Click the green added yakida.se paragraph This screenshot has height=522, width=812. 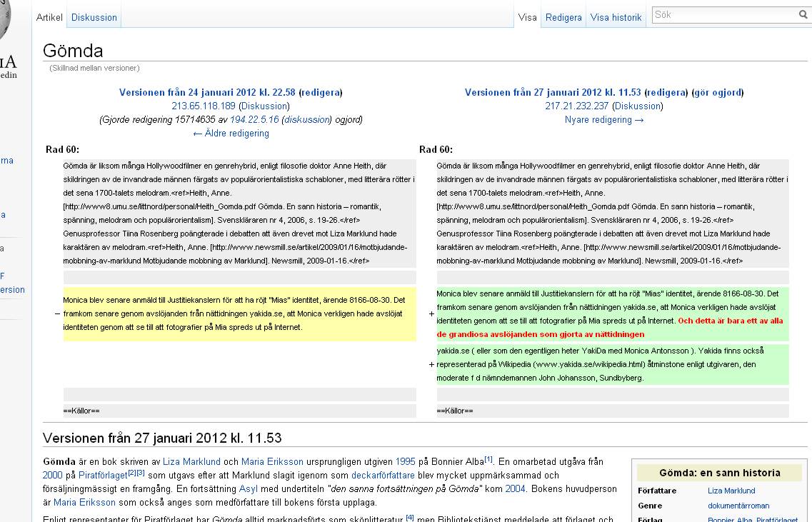[x=613, y=364]
